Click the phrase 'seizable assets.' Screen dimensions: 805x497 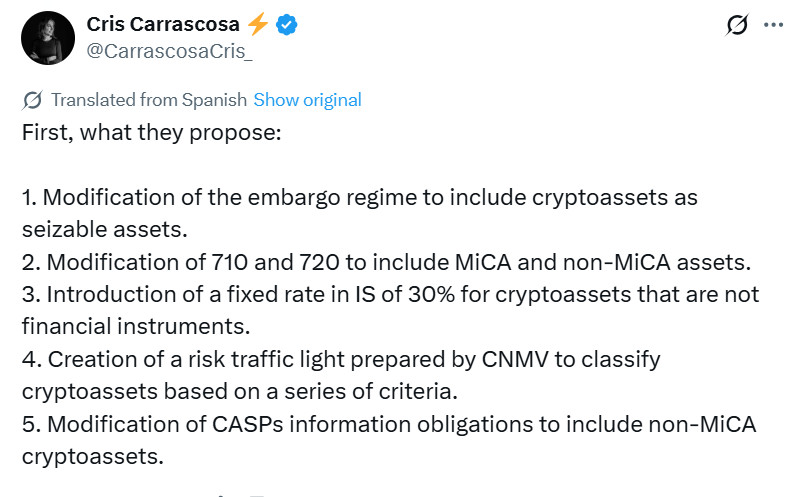(x=105, y=229)
